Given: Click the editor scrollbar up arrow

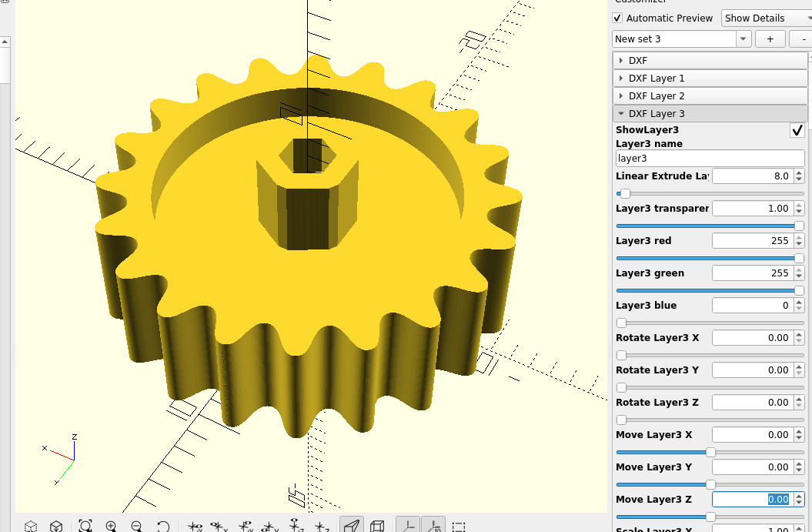Looking at the screenshot, I should pos(5,42).
